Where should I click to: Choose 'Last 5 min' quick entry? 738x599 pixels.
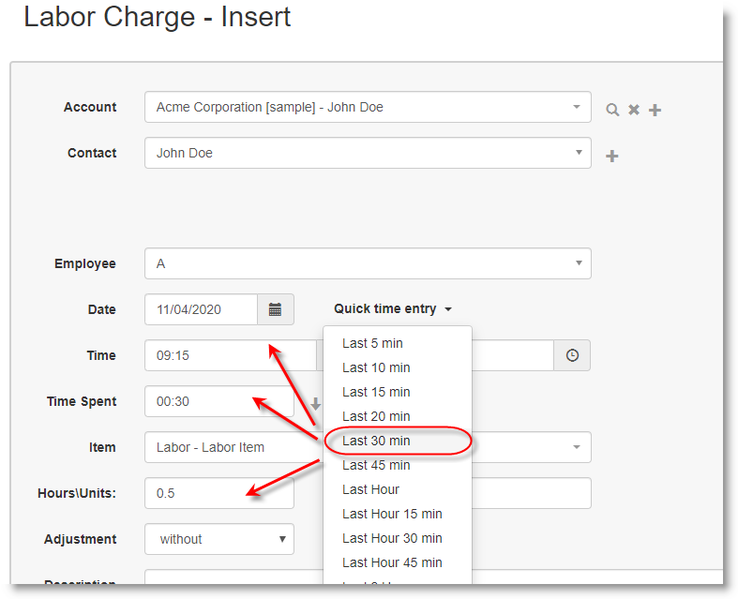pyautogui.click(x=372, y=343)
